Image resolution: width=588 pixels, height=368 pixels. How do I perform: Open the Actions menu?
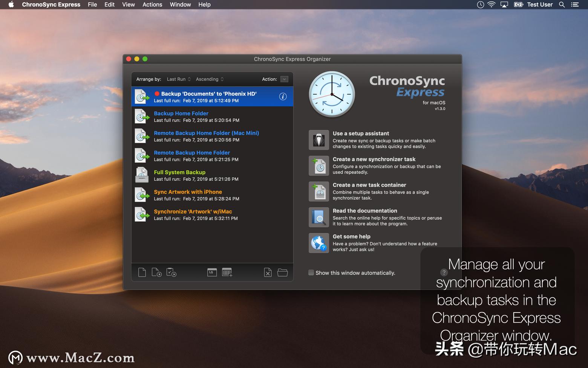tap(152, 5)
